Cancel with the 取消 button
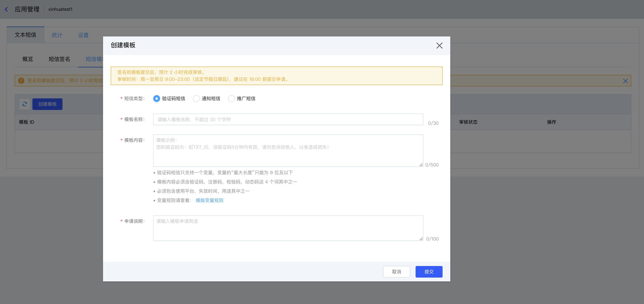644x304 pixels. [x=396, y=272]
